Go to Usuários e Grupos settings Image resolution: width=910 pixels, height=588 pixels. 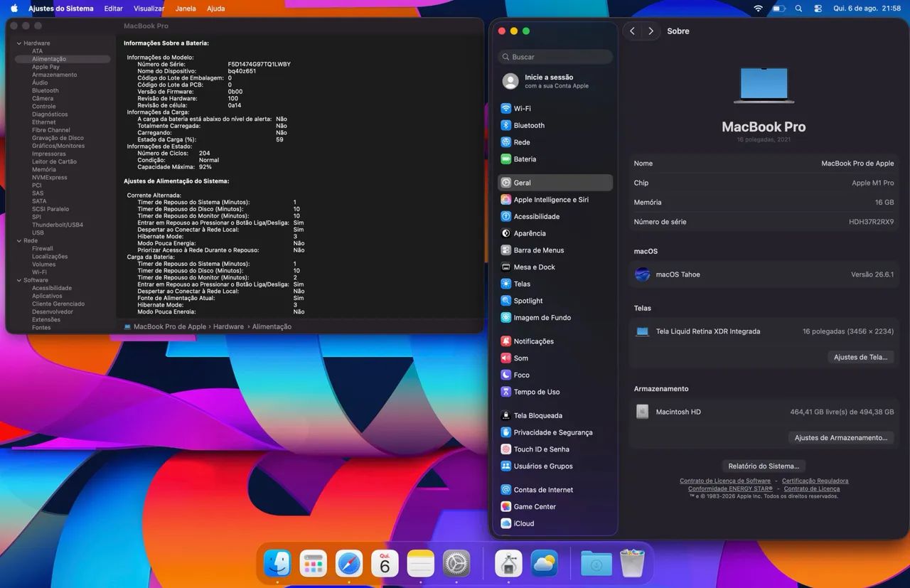(555, 466)
